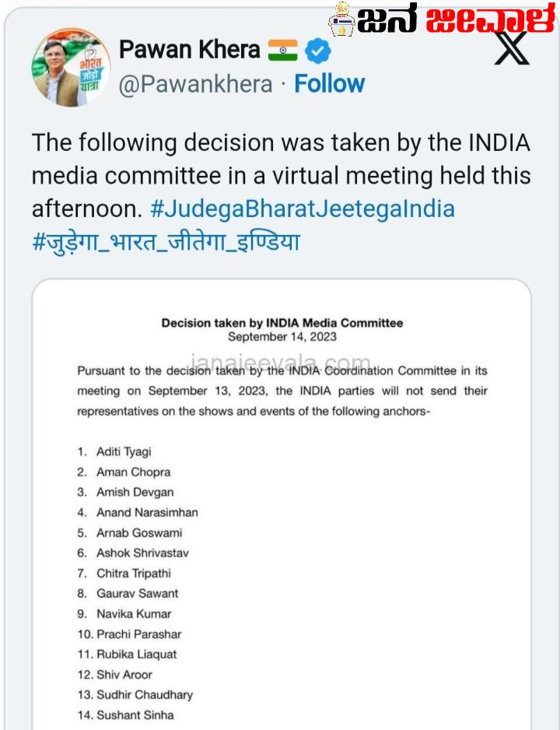560x730 pixels.
Task: Follow the Pawan Khera account
Action: (329, 84)
